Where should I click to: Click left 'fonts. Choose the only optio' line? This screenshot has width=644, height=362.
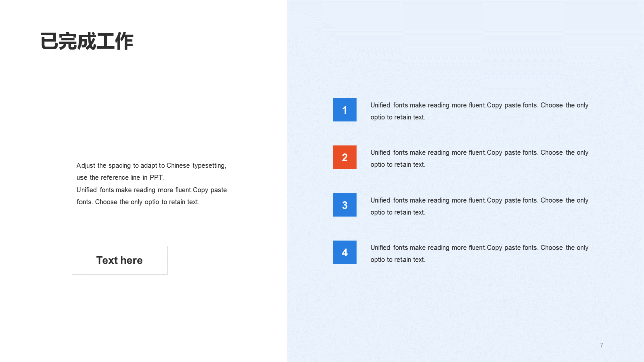pos(138,202)
